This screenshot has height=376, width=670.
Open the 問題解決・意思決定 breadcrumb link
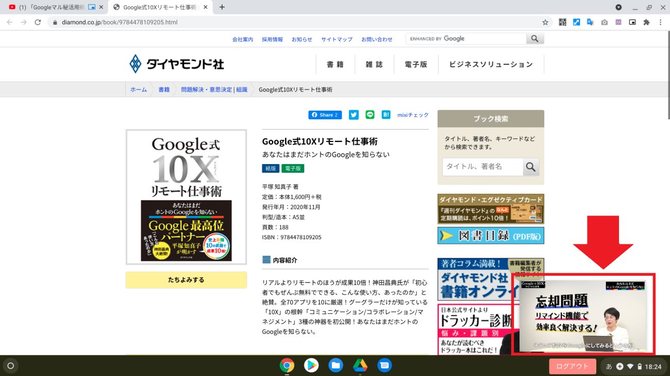pos(206,90)
